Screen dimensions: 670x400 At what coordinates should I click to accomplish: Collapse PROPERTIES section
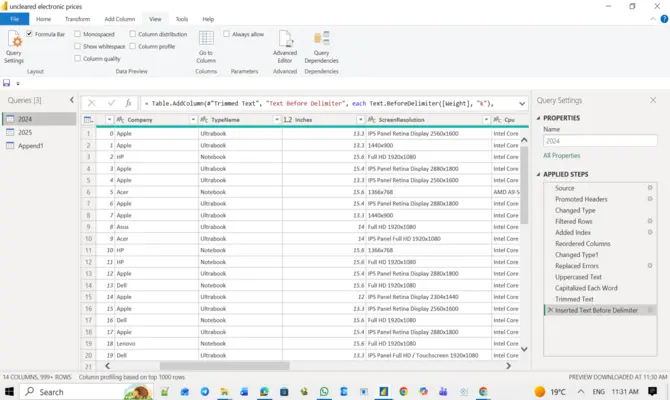coord(538,118)
